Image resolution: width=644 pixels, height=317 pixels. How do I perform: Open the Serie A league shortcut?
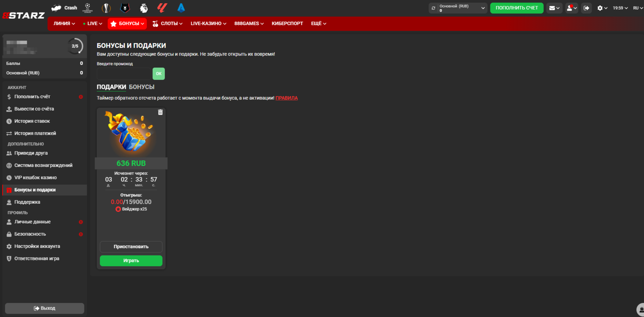tap(181, 8)
